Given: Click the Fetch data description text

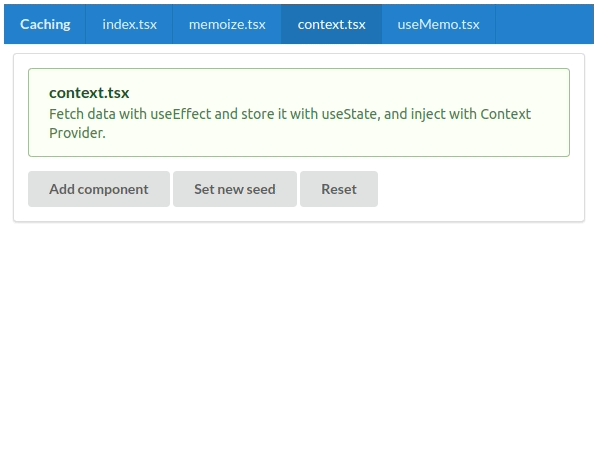Looking at the screenshot, I should click(290, 124).
